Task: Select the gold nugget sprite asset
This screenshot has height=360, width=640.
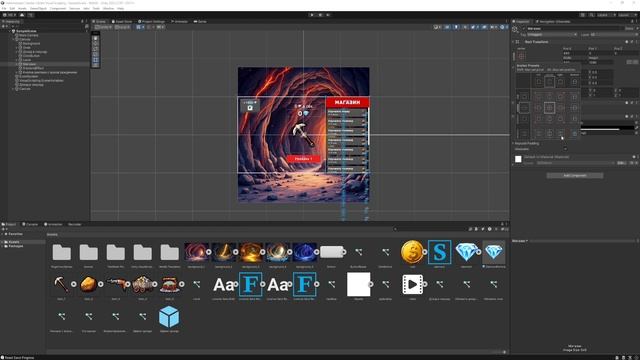Action: point(88,284)
